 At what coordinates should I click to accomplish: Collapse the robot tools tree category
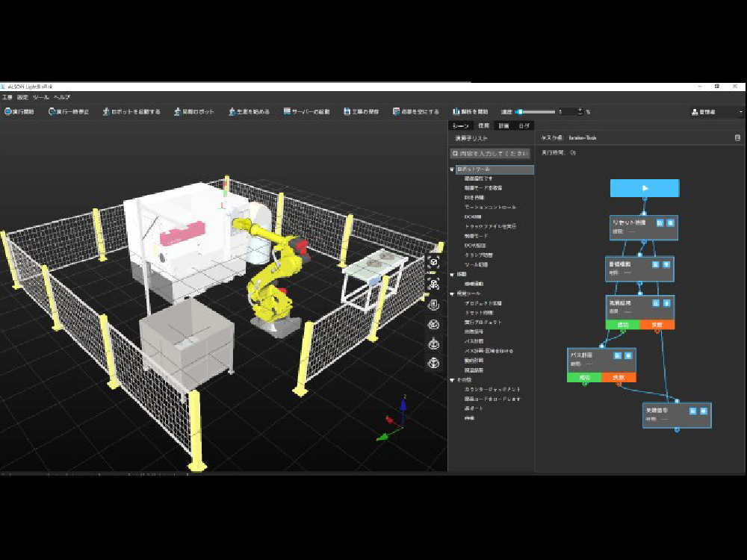pos(453,170)
